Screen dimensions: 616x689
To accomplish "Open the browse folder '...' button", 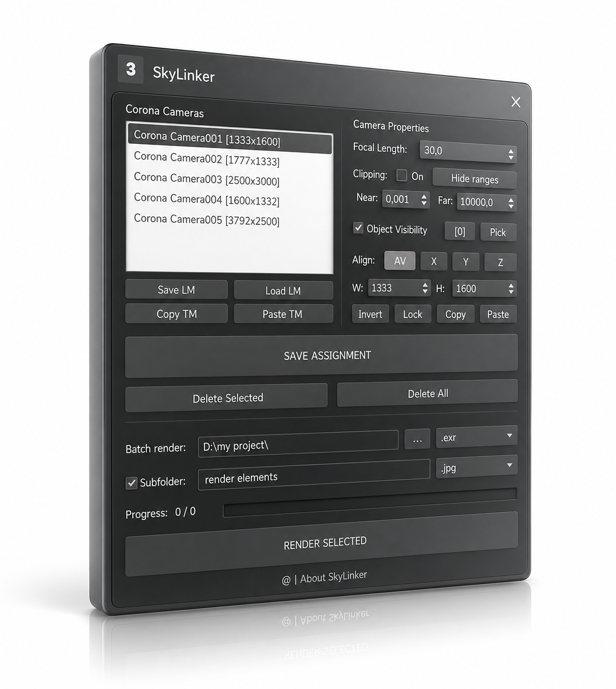I will [418, 440].
